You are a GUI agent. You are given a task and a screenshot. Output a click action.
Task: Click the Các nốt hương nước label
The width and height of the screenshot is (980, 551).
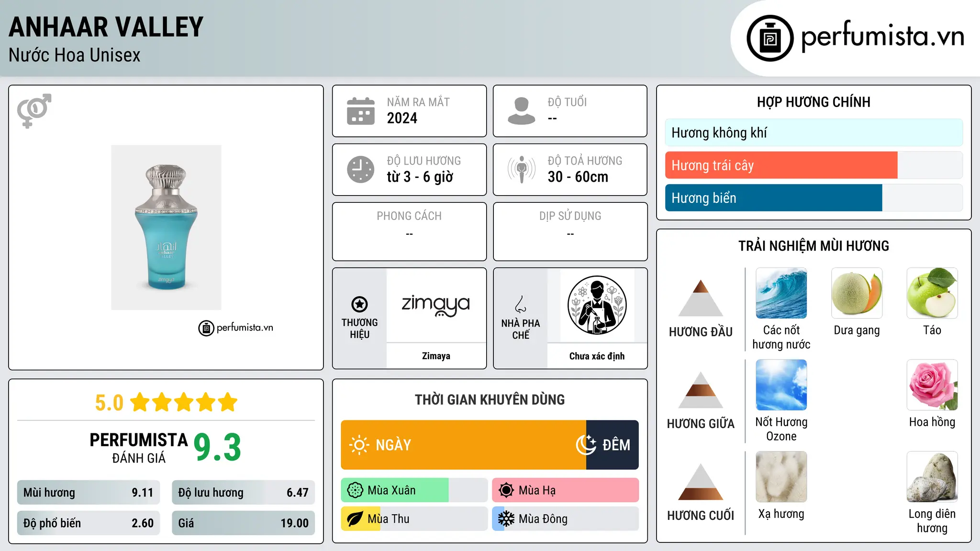pyautogui.click(x=781, y=337)
